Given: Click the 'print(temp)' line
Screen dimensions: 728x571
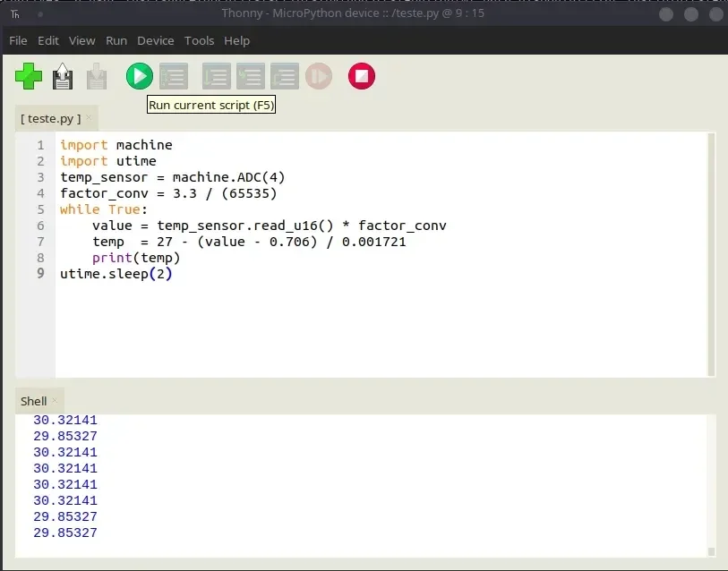Looking at the screenshot, I should pyautogui.click(x=136, y=258).
